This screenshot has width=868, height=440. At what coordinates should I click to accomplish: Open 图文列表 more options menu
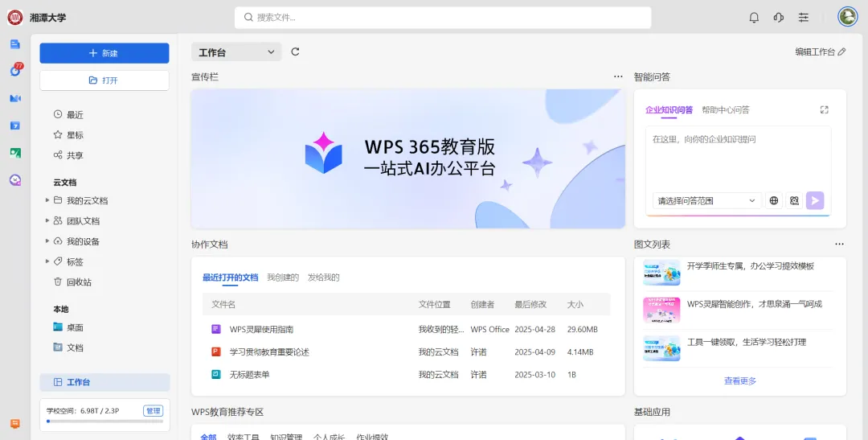point(840,244)
